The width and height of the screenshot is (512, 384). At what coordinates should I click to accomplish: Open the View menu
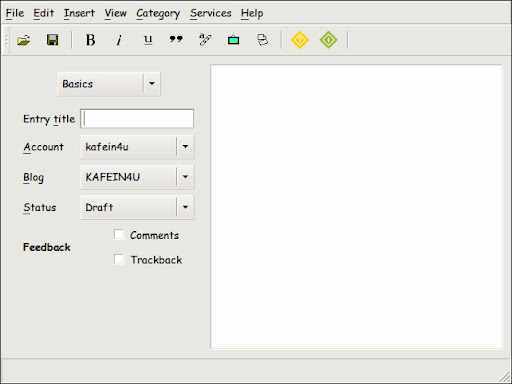point(115,13)
